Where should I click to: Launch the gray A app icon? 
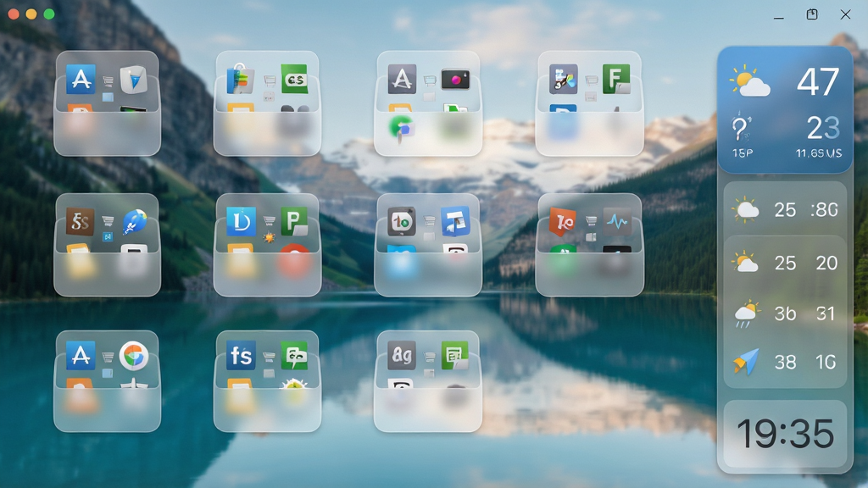(x=402, y=79)
